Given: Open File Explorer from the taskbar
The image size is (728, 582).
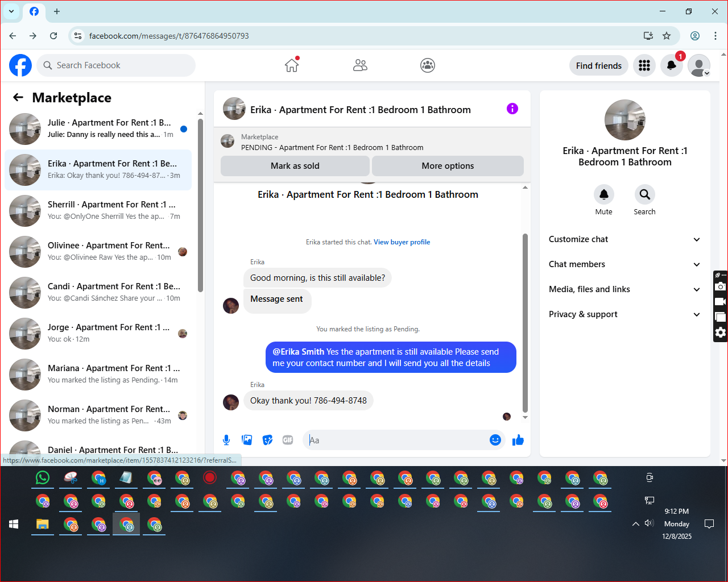Looking at the screenshot, I should tap(43, 524).
